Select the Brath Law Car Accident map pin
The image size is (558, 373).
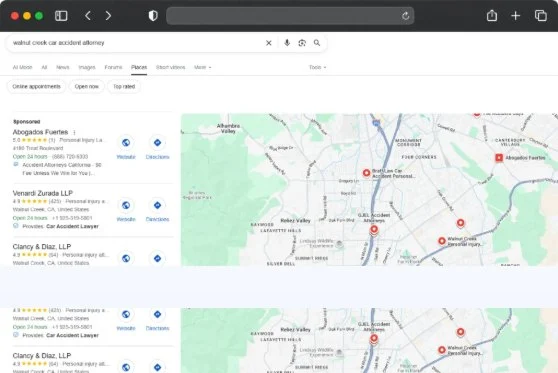366,173
